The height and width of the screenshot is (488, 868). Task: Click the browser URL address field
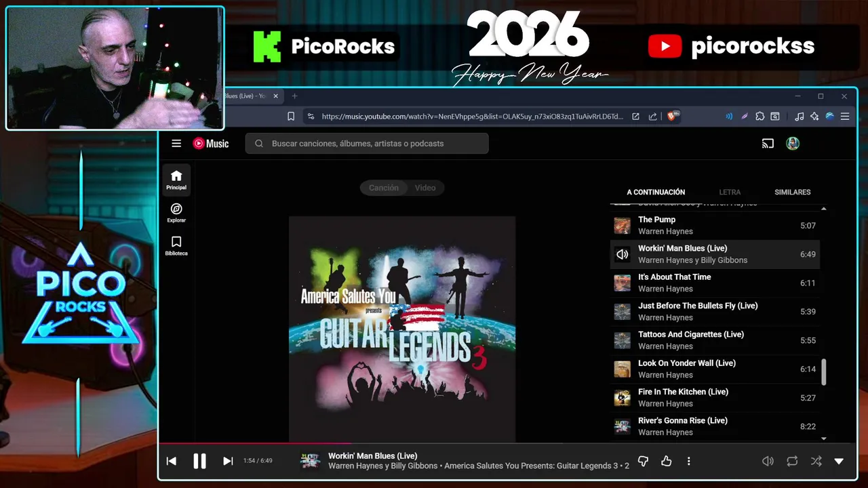click(x=472, y=117)
